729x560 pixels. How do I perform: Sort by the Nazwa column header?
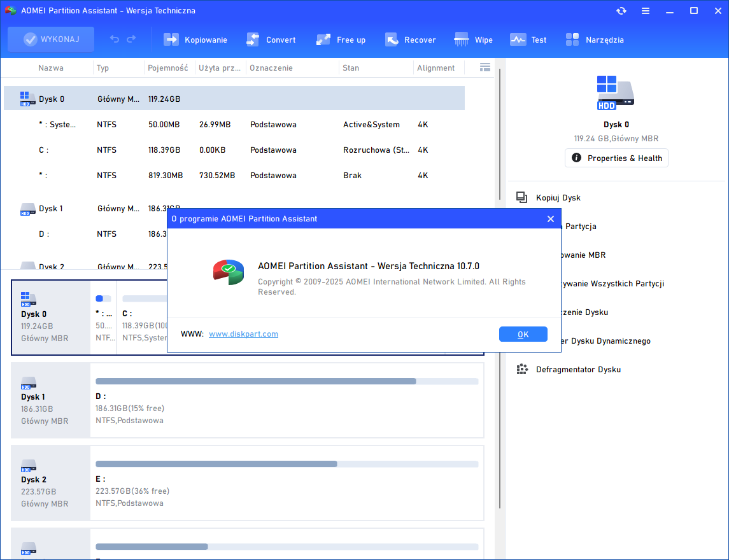51,68
